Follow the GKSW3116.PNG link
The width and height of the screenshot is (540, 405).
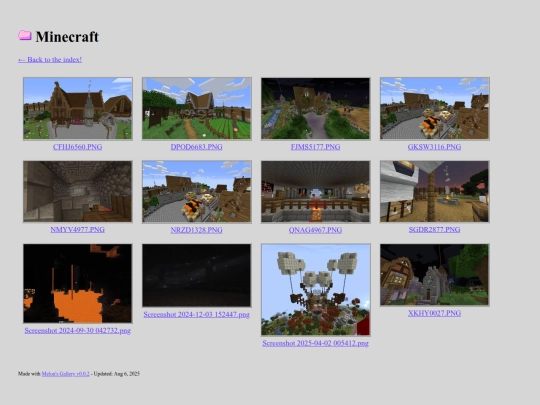point(434,147)
